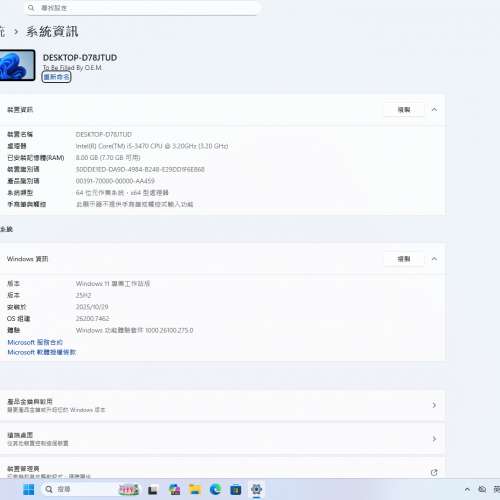Copy the device specifications section

click(x=404, y=110)
